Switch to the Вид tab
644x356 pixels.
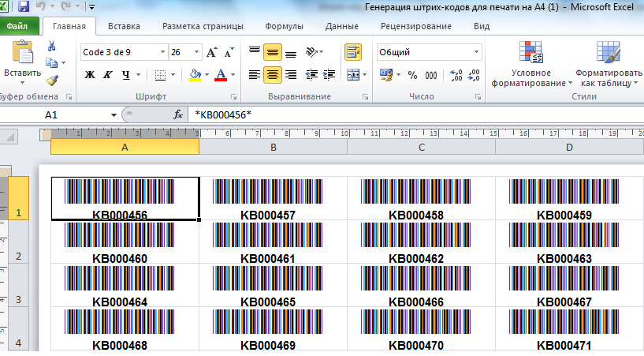click(x=482, y=26)
